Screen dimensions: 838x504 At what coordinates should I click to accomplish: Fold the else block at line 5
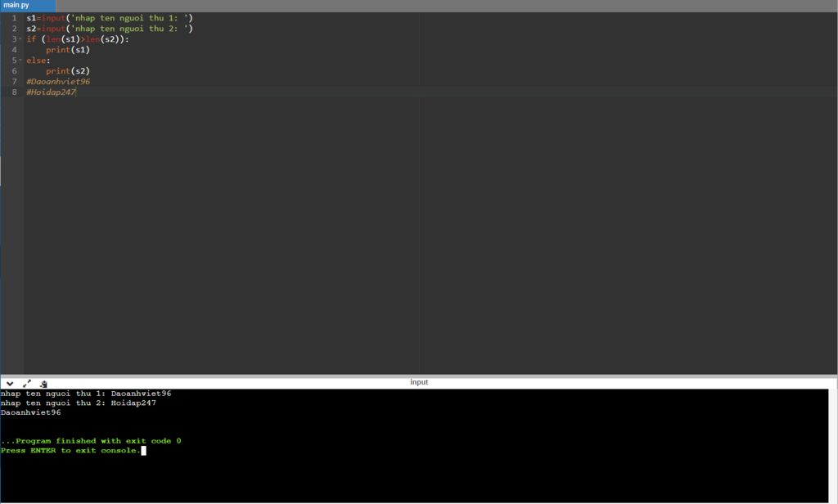point(20,60)
